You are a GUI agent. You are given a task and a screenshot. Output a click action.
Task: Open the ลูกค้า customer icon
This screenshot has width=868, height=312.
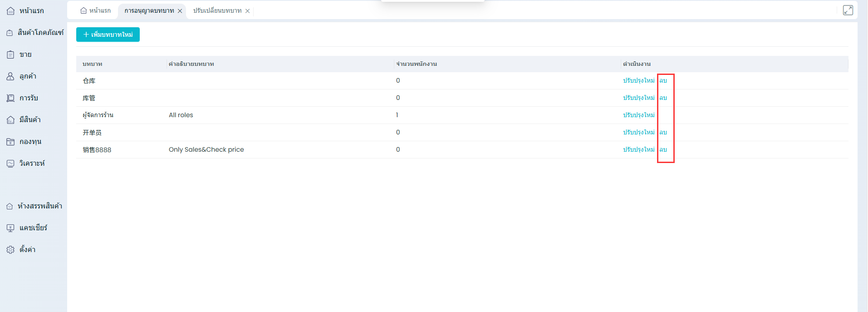[10, 76]
